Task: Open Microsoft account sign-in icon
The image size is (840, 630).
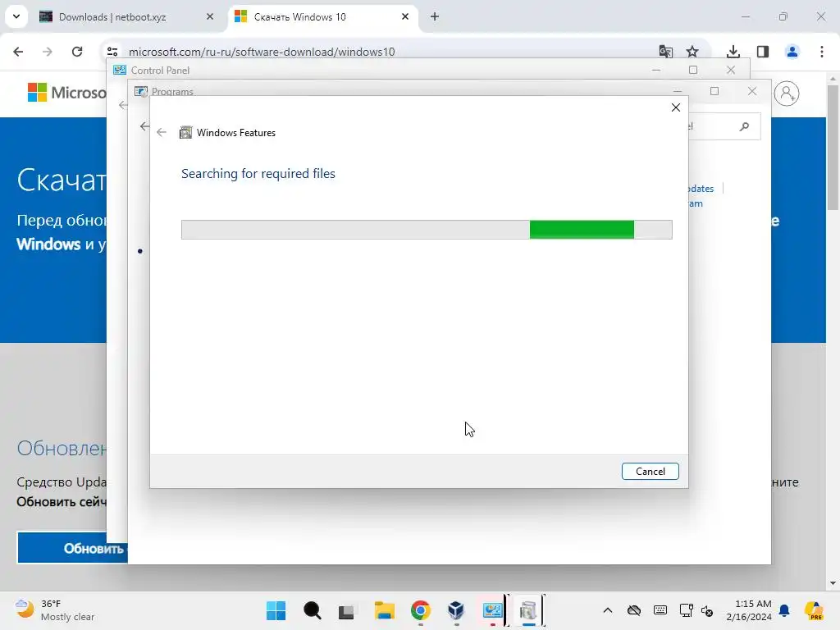Action: click(787, 94)
